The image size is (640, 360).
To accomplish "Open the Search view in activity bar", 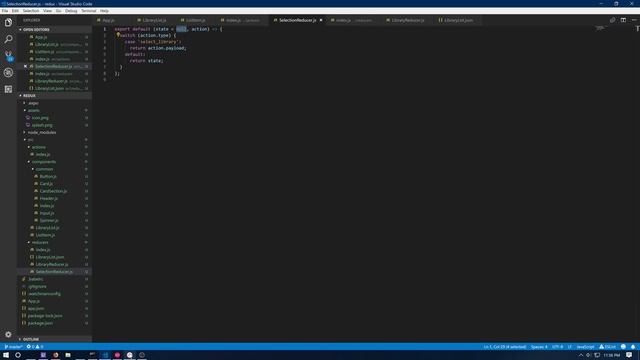I will pos(8,39).
